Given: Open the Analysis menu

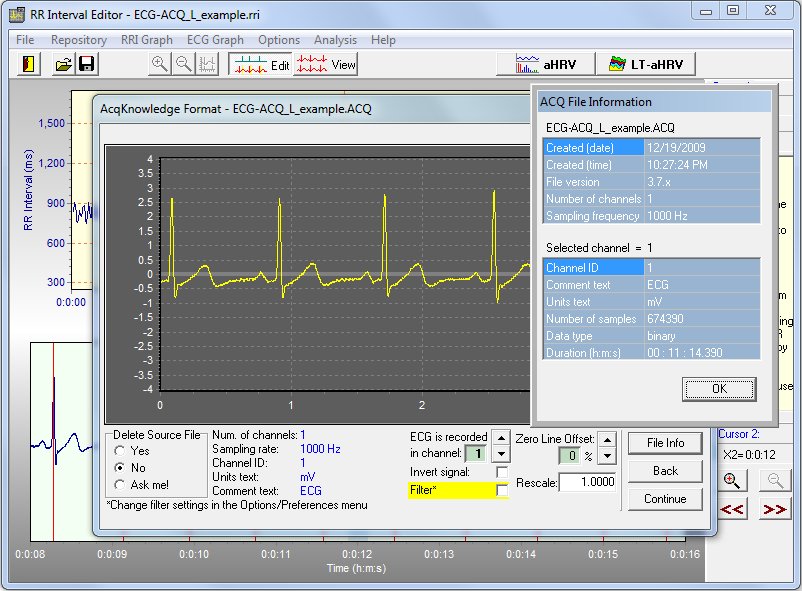Looking at the screenshot, I should click(x=335, y=40).
